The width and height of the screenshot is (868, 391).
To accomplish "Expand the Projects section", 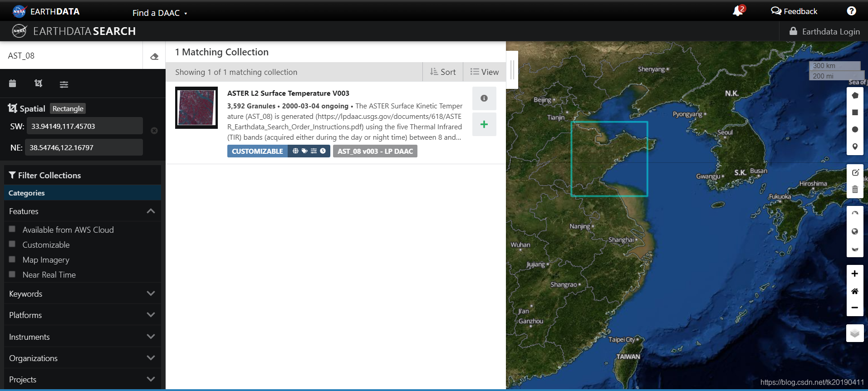I will coord(83,379).
